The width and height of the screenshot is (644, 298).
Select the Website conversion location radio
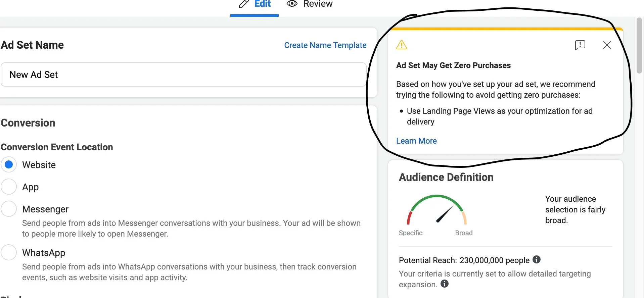tap(9, 165)
